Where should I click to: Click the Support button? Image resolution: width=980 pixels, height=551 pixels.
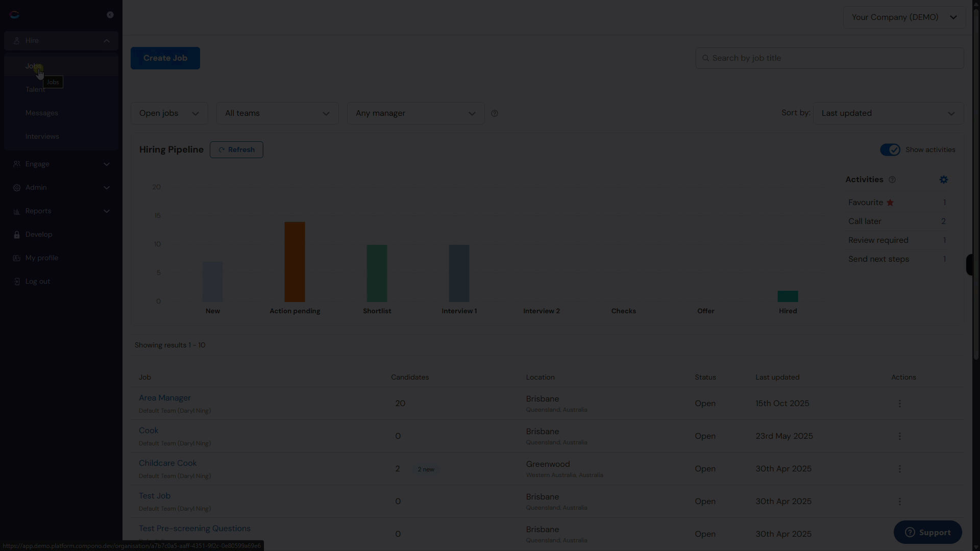(x=928, y=533)
